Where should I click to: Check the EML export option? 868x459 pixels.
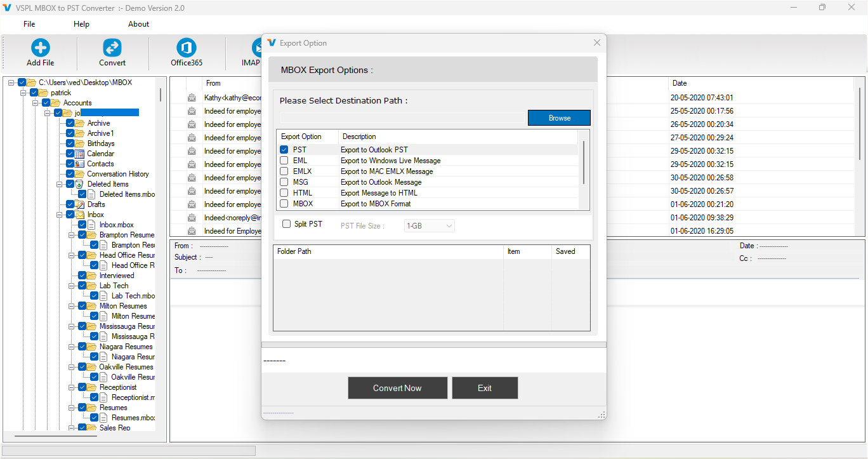284,161
